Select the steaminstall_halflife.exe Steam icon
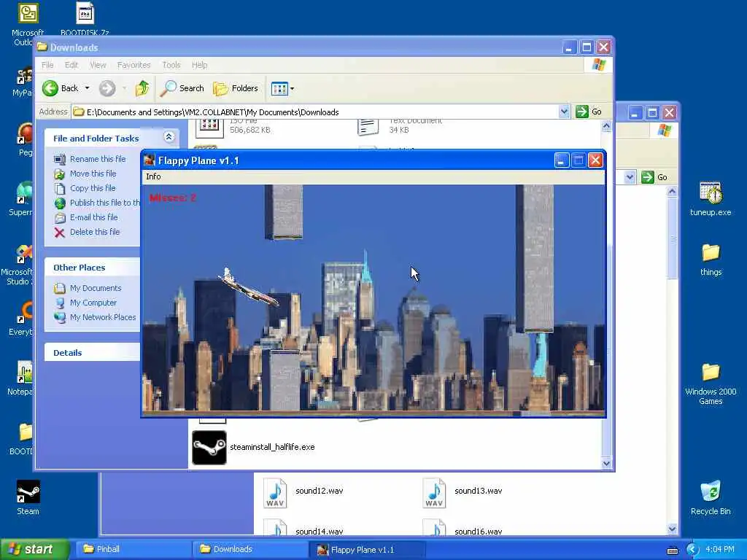The width and height of the screenshot is (747, 560). coord(209,448)
